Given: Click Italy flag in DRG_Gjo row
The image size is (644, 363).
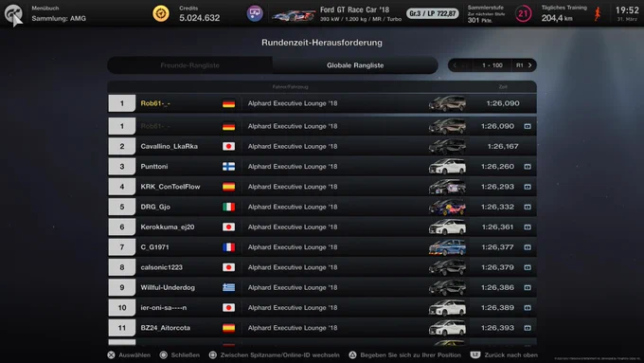Looking at the screenshot, I should pyautogui.click(x=229, y=207).
